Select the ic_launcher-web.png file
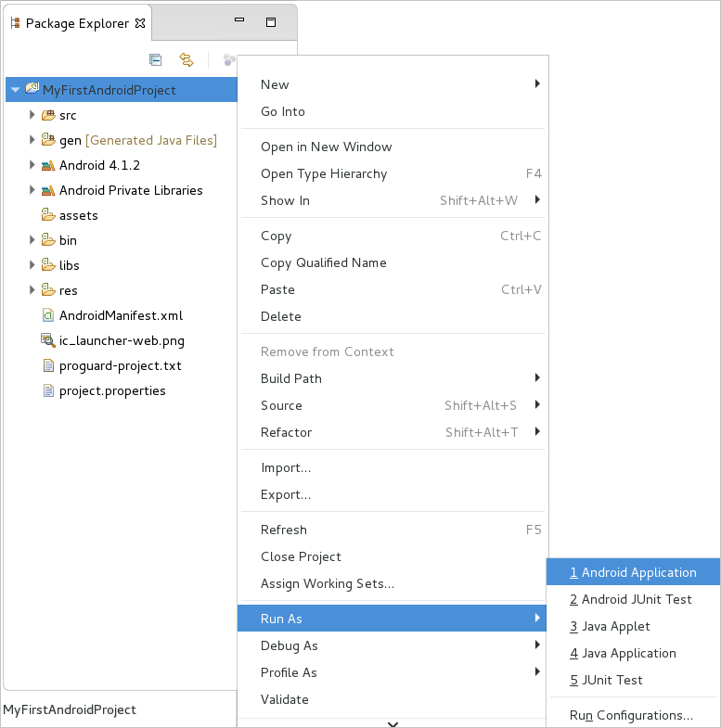 pos(122,340)
